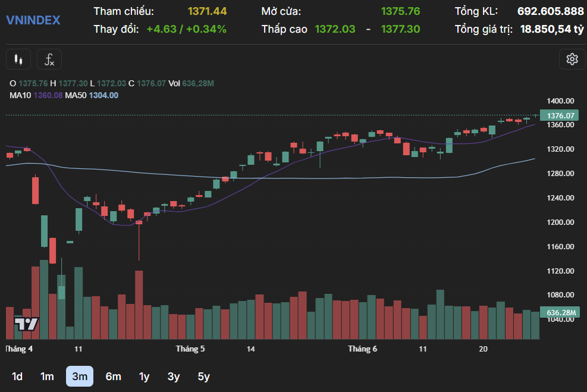The height and width of the screenshot is (392, 587).
Task: Click the Tháng 5 time axis label
Action: pyautogui.click(x=190, y=349)
